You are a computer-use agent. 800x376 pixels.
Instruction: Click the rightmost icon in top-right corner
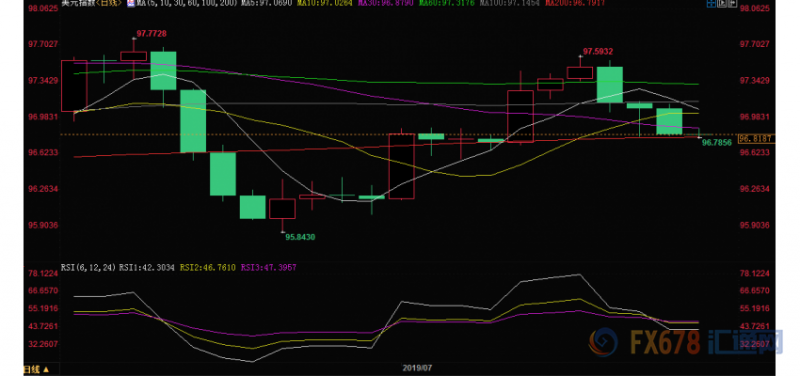[x=732, y=3]
